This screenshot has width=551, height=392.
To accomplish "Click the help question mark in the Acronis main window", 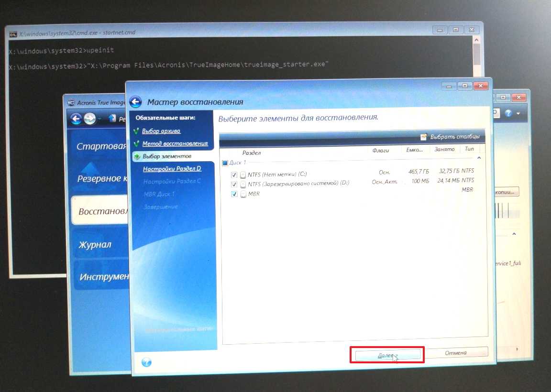I will (508, 113).
